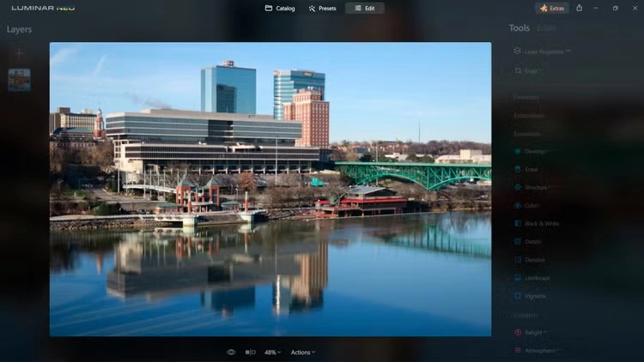Open the 48% zoom dropdown

[x=272, y=353]
